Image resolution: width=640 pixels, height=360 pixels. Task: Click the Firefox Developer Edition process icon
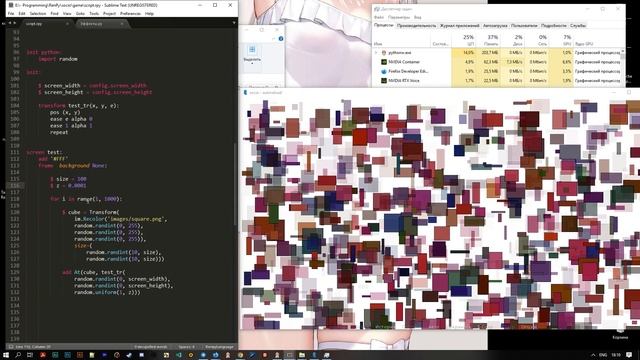coord(384,71)
